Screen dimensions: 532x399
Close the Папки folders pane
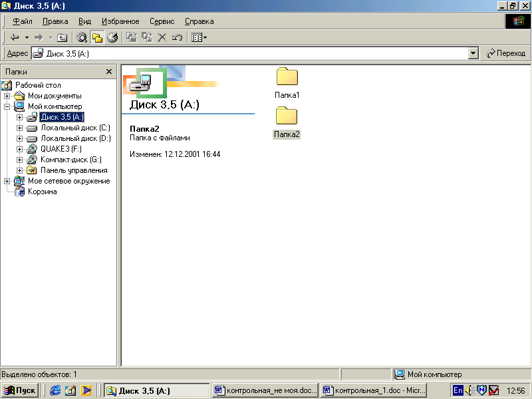click(x=109, y=72)
